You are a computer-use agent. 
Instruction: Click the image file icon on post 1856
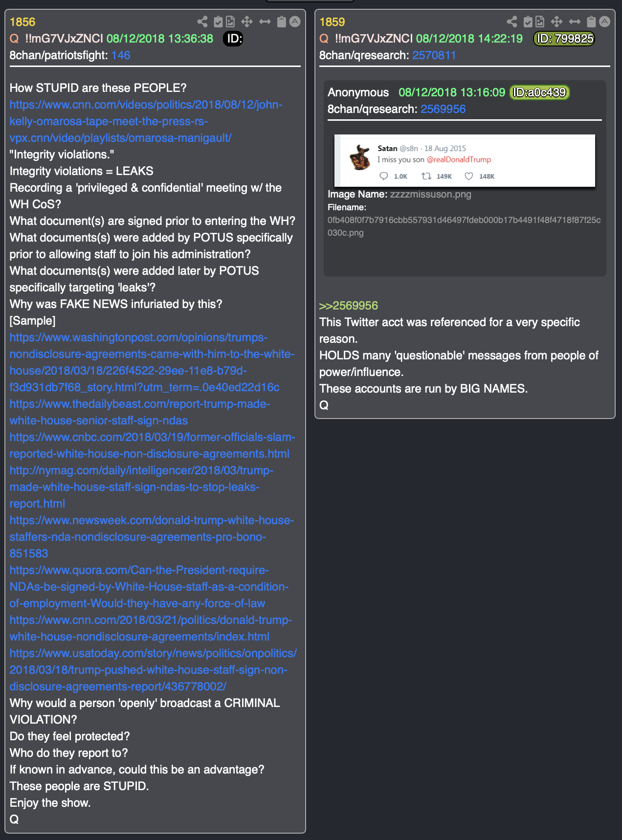point(230,22)
